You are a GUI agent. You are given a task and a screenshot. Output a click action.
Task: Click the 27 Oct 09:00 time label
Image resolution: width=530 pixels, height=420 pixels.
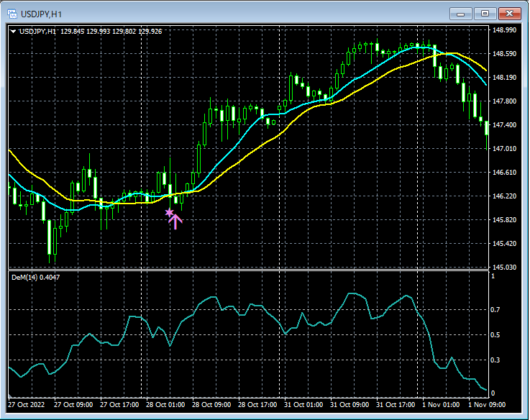coord(73,405)
